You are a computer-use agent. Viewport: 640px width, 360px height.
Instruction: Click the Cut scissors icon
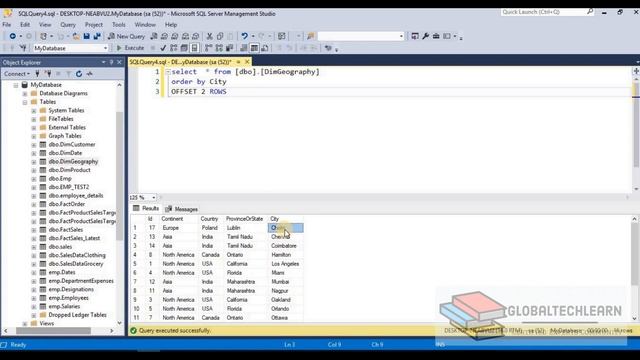209,36
